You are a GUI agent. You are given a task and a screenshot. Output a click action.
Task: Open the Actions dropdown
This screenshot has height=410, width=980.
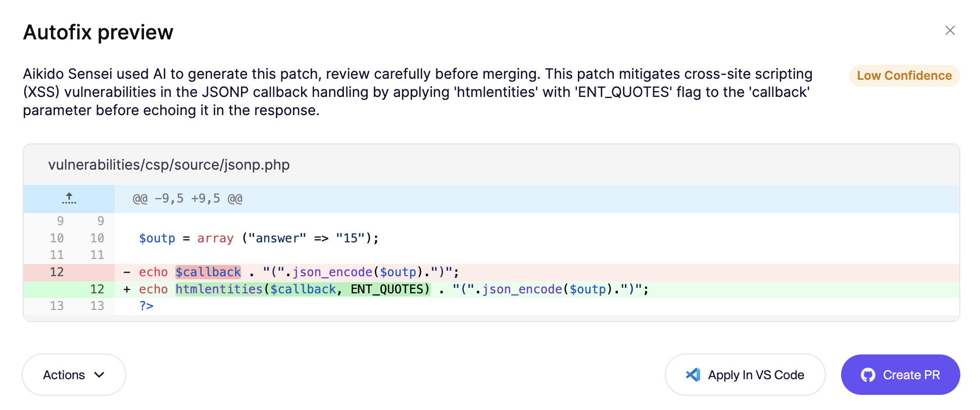tap(74, 375)
